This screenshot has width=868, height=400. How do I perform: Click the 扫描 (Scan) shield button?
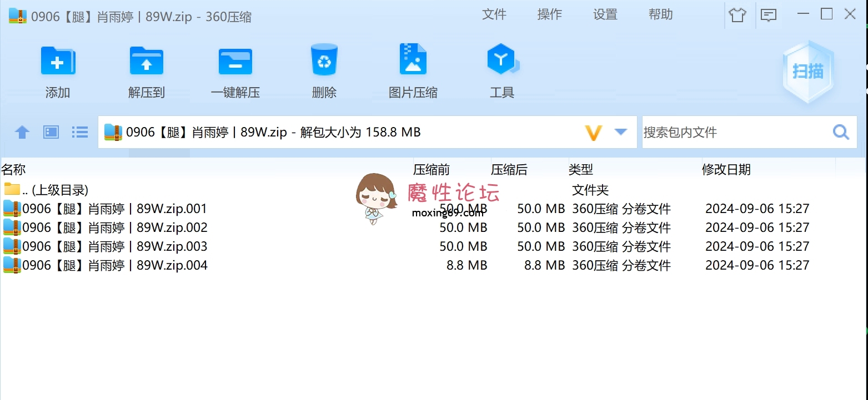[x=807, y=72]
